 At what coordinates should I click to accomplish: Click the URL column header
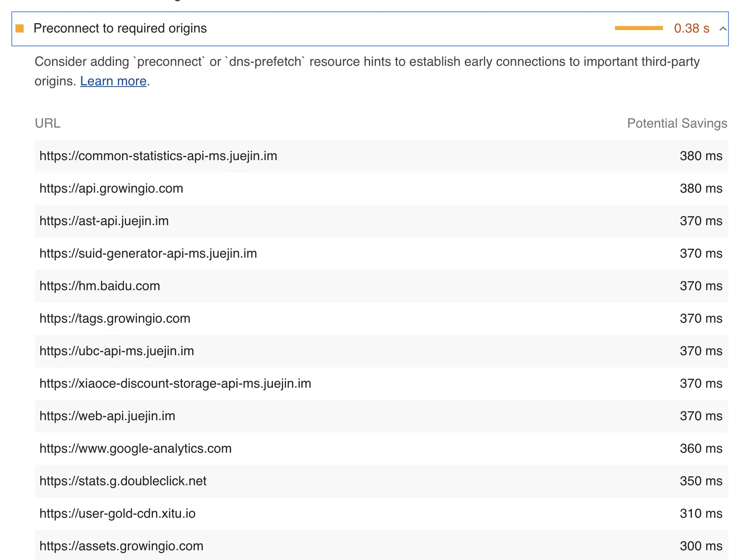[x=48, y=123]
